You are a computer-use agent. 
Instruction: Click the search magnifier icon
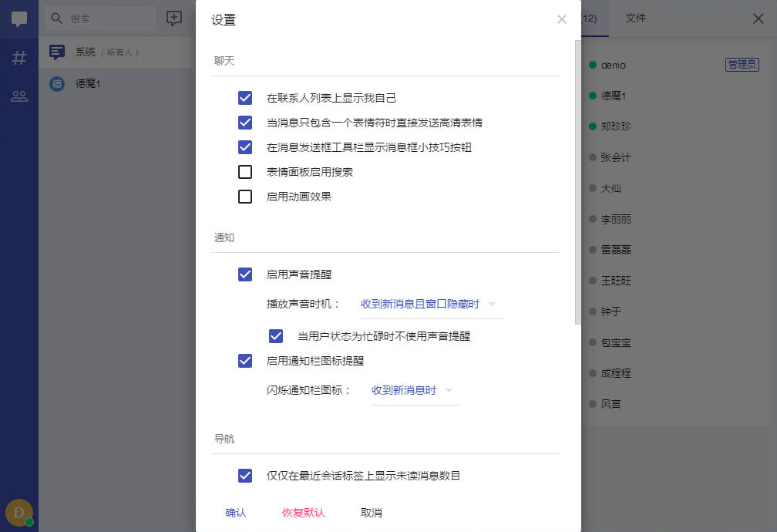pyautogui.click(x=57, y=19)
